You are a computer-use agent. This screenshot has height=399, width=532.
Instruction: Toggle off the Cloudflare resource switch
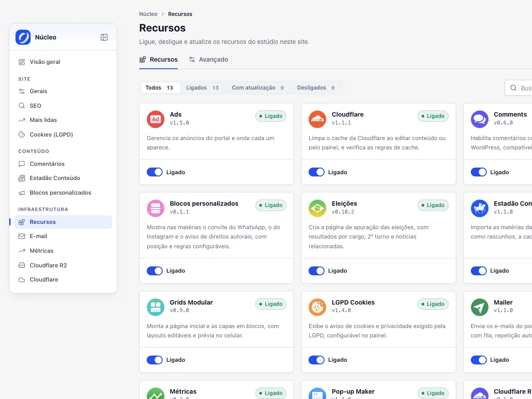pyautogui.click(x=317, y=172)
